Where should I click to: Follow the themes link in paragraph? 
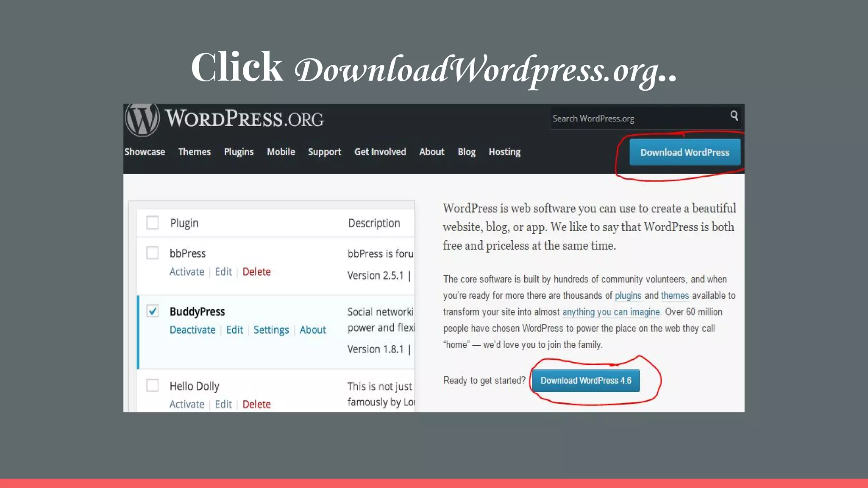[675, 295]
